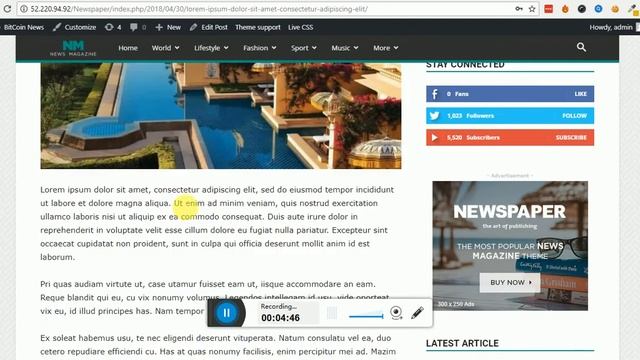Click the recording timer 00:04:46

click(280, 318)
